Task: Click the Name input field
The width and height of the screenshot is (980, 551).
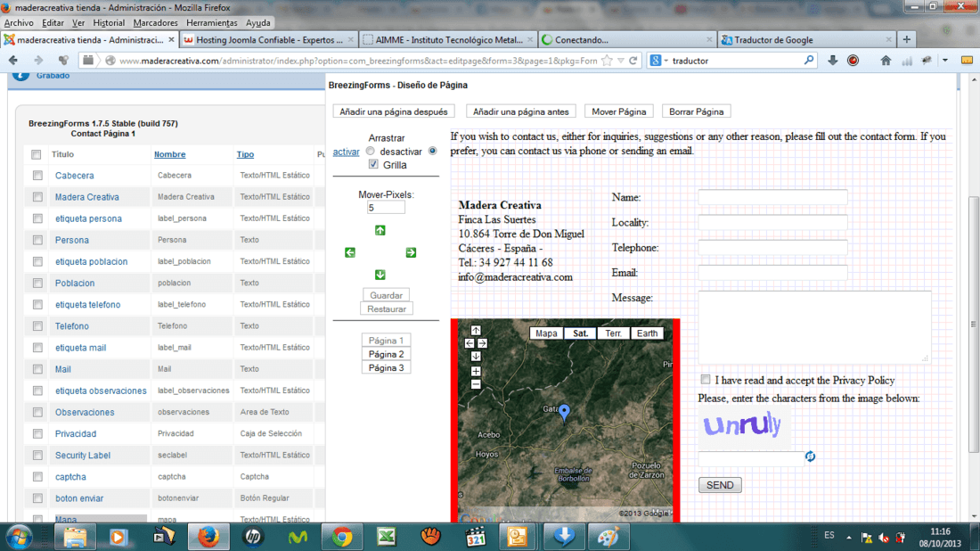Action: (772, 197)
